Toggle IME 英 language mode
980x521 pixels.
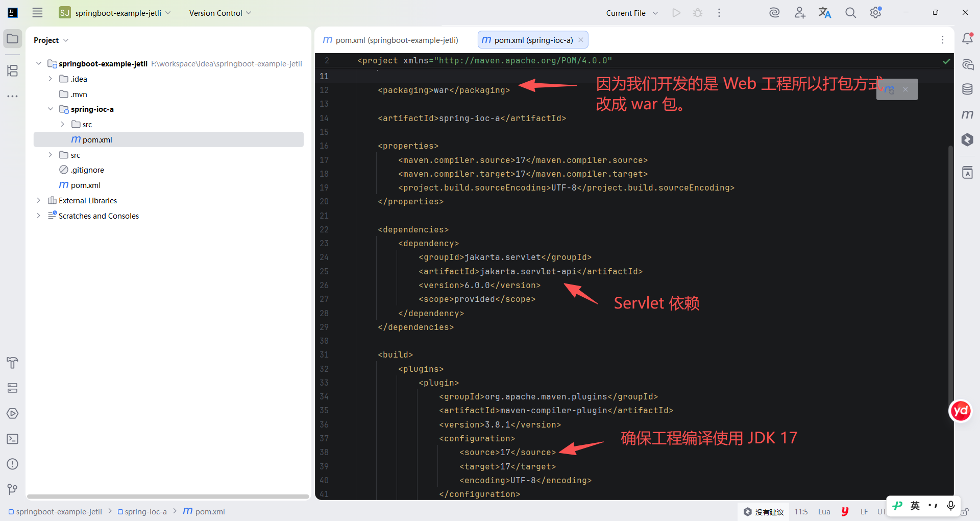[x=915, y=506]
